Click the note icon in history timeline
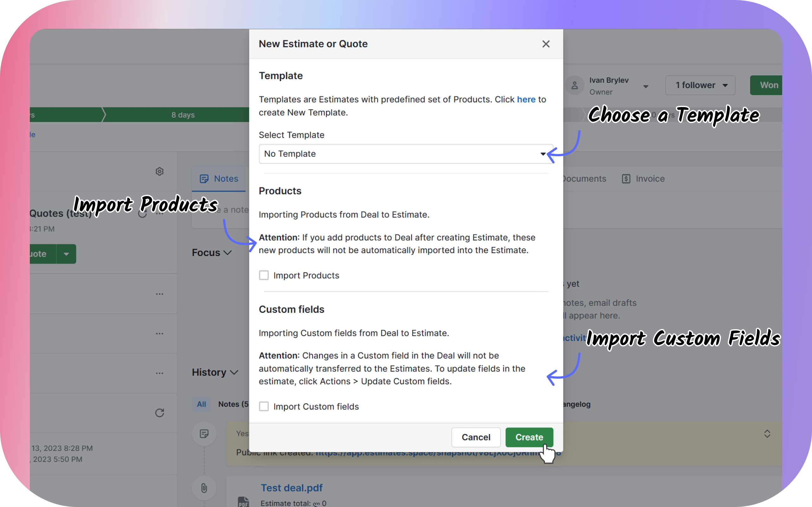Viewport: 812px width, 507px height. coord(204,433)
